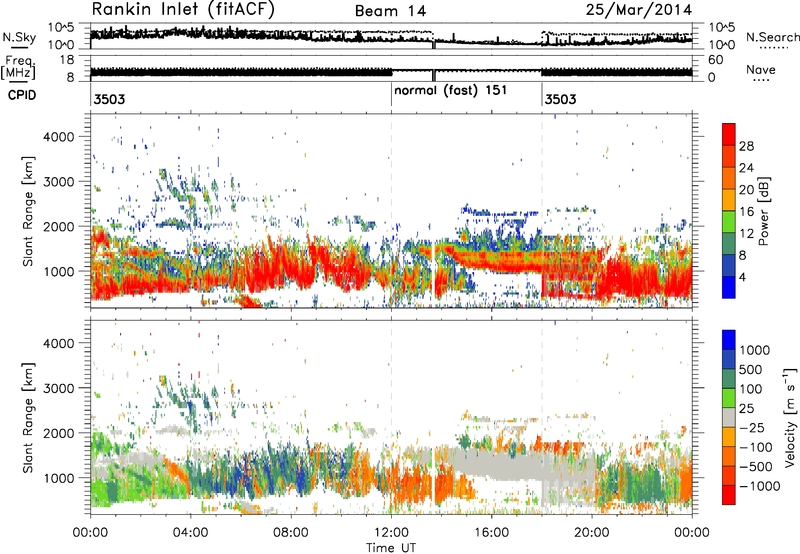Pick the red top segment of power colorbar
This screenshot has height=554, width=800.
729,135
